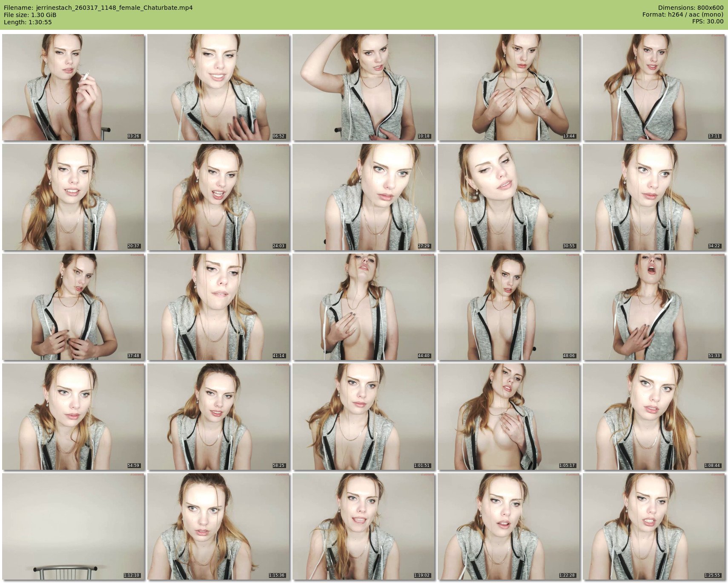Open the thumbnail timestamped 30:55
728x583 pixels.
pos(509,197)
